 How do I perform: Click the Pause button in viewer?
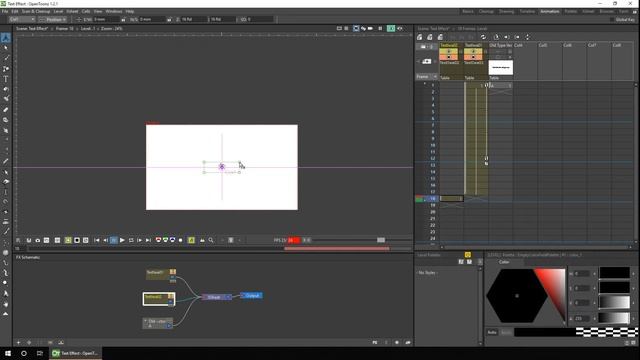pos(114,240)
